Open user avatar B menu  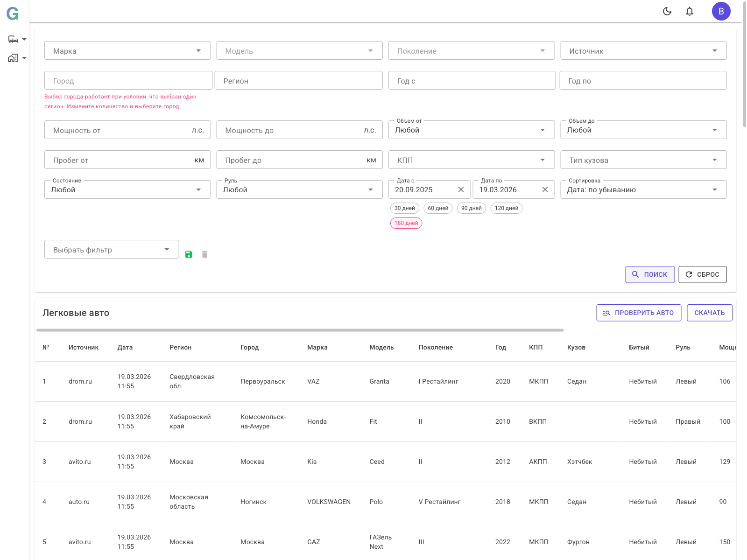(721, 11)
